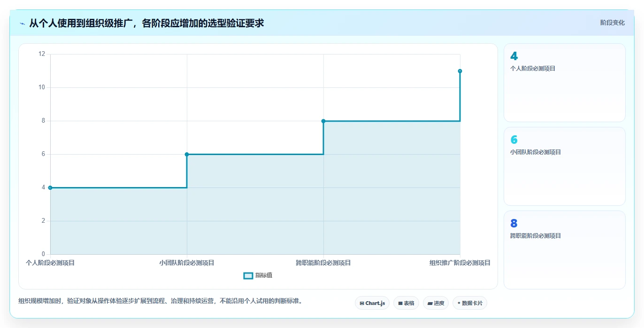Open the 小团队阶段必测项目 card
The height and width of the screenshot is (328, 644).
pyautogui.click(x=564, y=166)
